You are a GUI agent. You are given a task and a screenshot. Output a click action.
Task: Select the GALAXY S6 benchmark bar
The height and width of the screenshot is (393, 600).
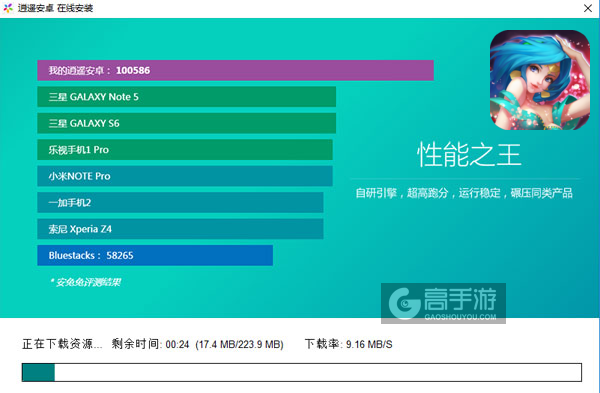(x=187, y=123)
